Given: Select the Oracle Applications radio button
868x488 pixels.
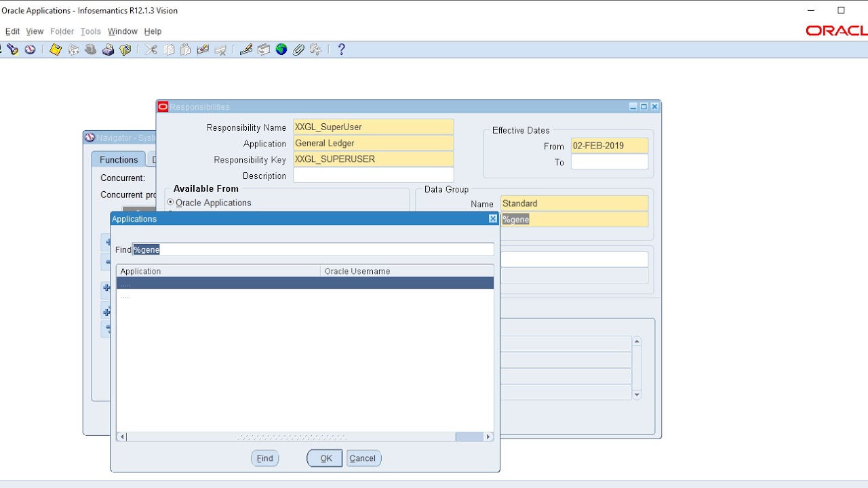Looking at the screenshot, I should click(x=170, y=202).
